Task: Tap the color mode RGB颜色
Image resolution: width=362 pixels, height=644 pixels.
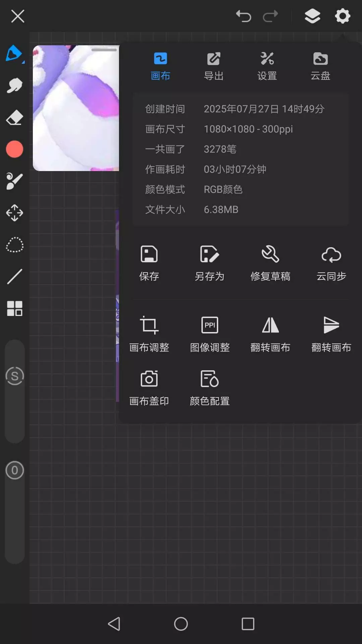Action: 223,190
